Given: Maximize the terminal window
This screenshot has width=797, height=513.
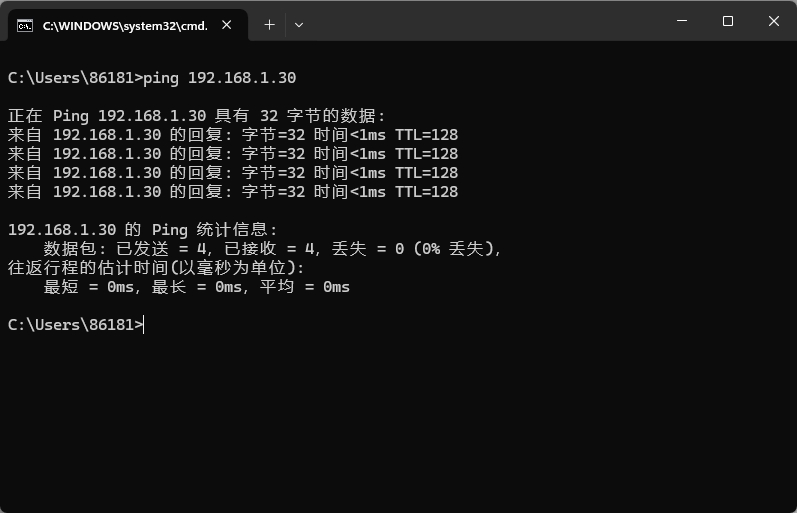Looking at the screenshot, I should (728, 21).
